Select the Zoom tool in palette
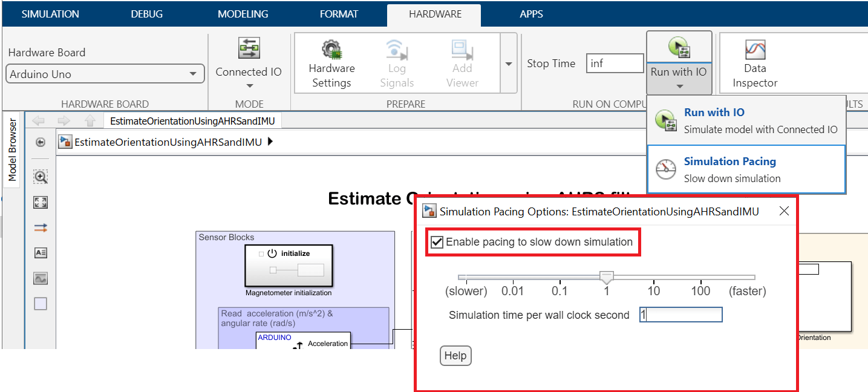 point(41,177)
